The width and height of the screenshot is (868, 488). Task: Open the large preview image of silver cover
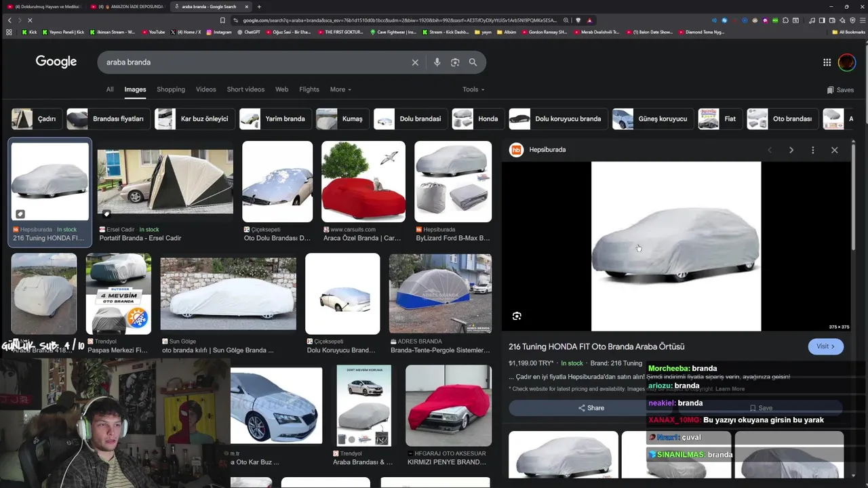click(676, 246)
